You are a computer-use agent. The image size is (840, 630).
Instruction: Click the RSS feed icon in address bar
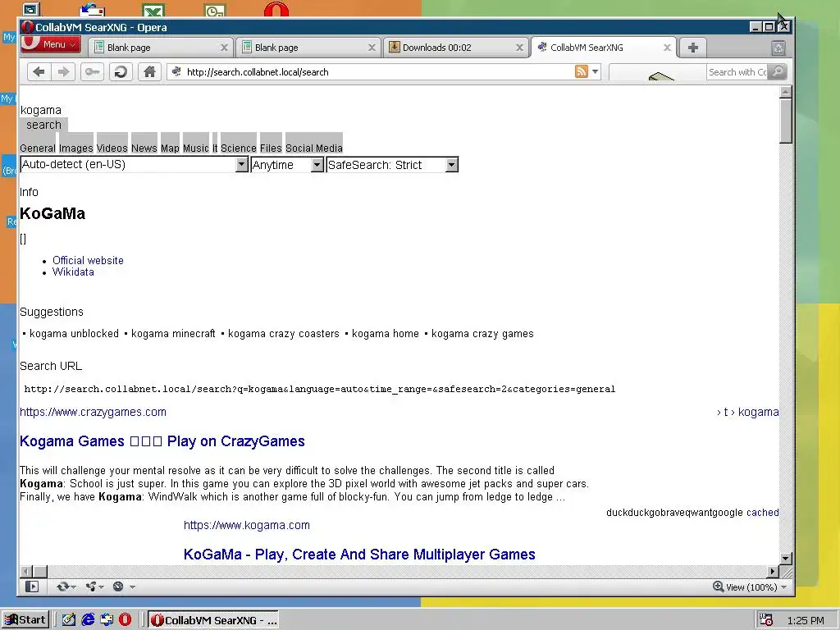point(582,71)
